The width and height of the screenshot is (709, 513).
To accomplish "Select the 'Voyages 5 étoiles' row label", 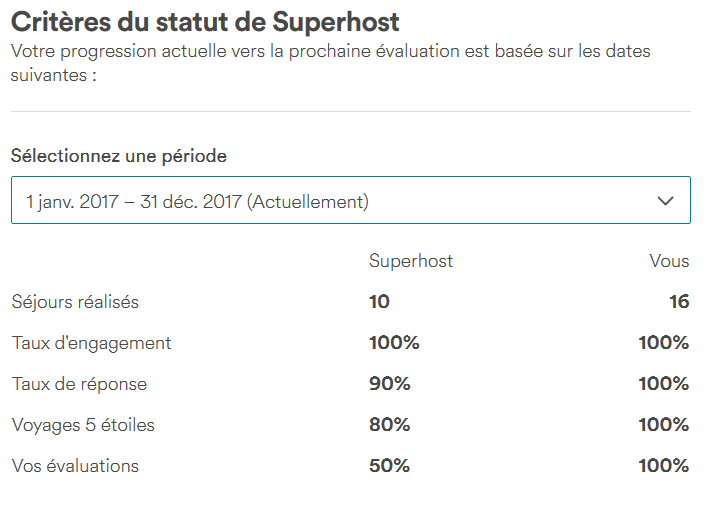I will click(83, 425).
